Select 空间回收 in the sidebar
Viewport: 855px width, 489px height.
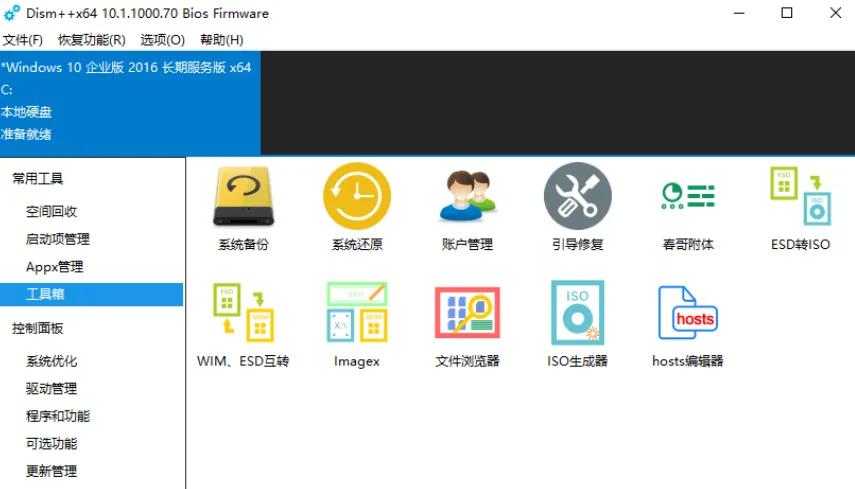point(52,212)
